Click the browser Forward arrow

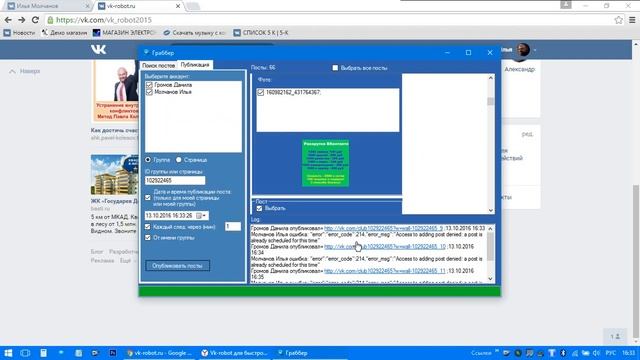point(22,20)
